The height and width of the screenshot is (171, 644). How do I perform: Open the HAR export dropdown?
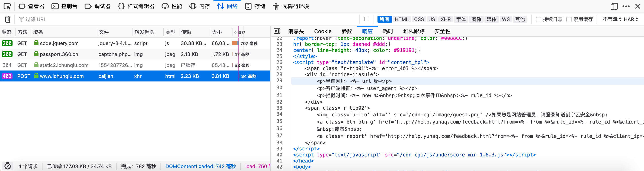(x=631, y=19)
